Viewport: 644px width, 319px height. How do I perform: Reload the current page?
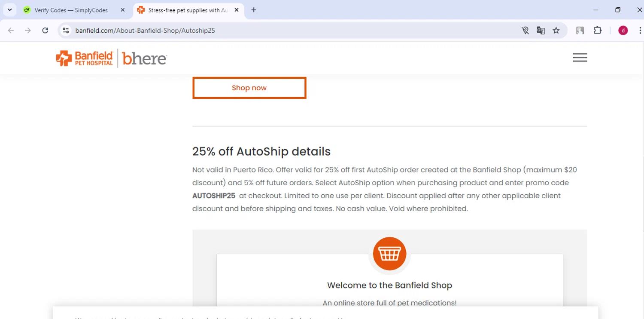(45, 31)
